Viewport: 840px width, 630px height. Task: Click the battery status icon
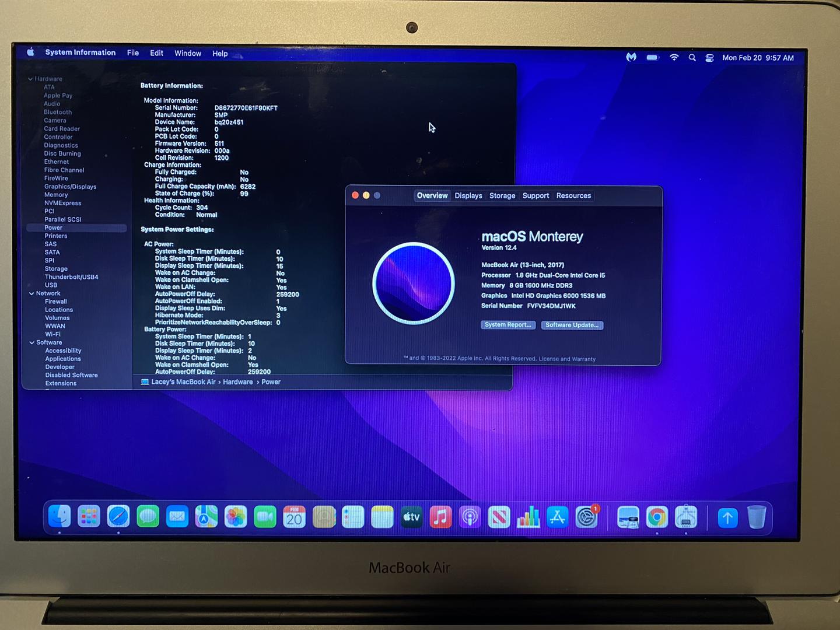pos(652,57)
